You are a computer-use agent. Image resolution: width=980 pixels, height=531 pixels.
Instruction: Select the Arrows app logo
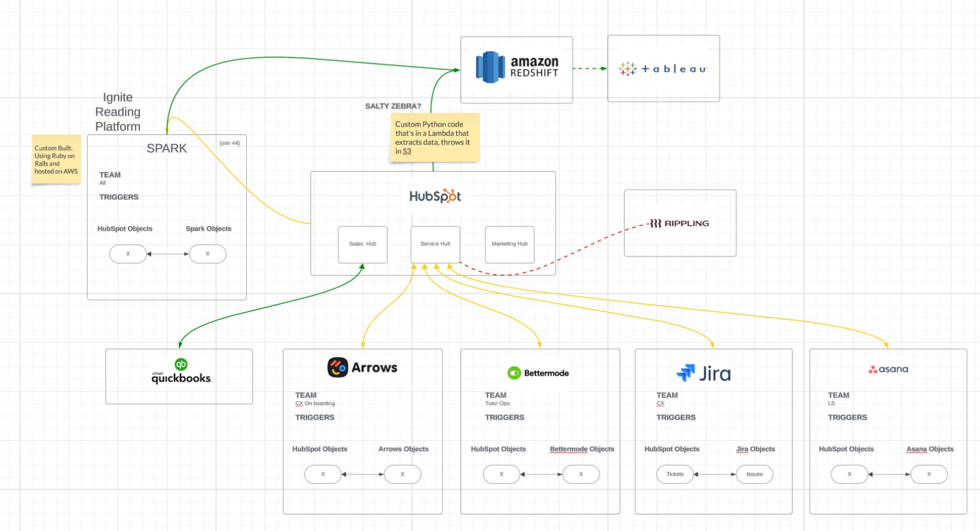tap(362, 367)
